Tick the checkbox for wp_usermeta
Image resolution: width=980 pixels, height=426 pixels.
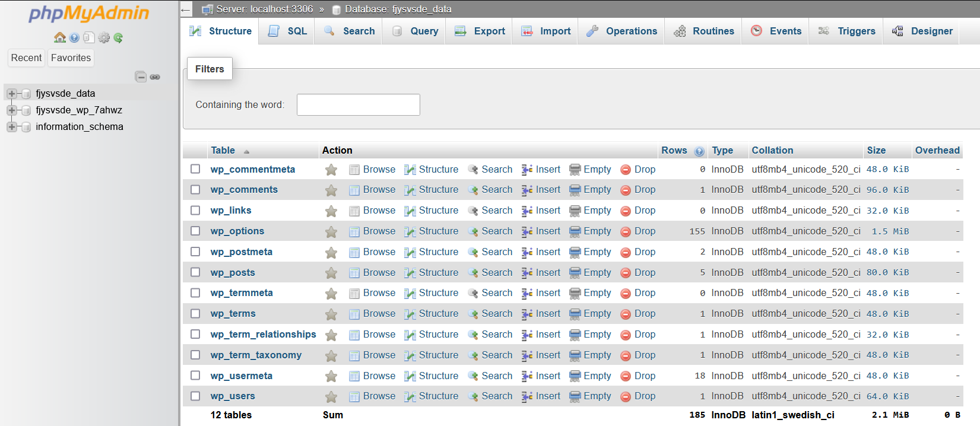click(195, 376)
